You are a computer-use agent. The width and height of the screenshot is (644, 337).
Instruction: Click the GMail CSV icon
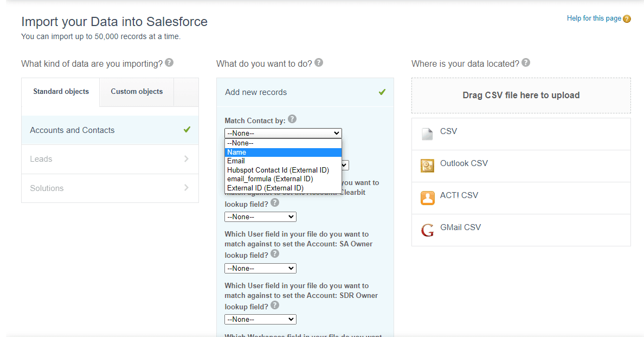[428, 227]
